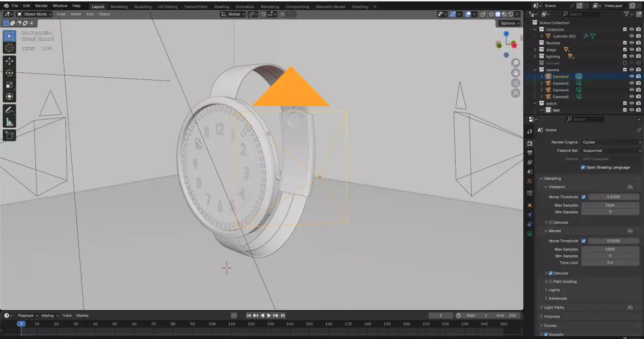
Task: Open the Tool properties tab
Action: click(530, 130)
